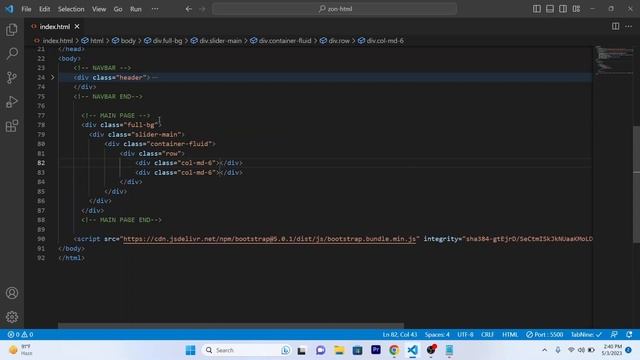
Task: Open the Source Control view
Action: click(12, 78)
